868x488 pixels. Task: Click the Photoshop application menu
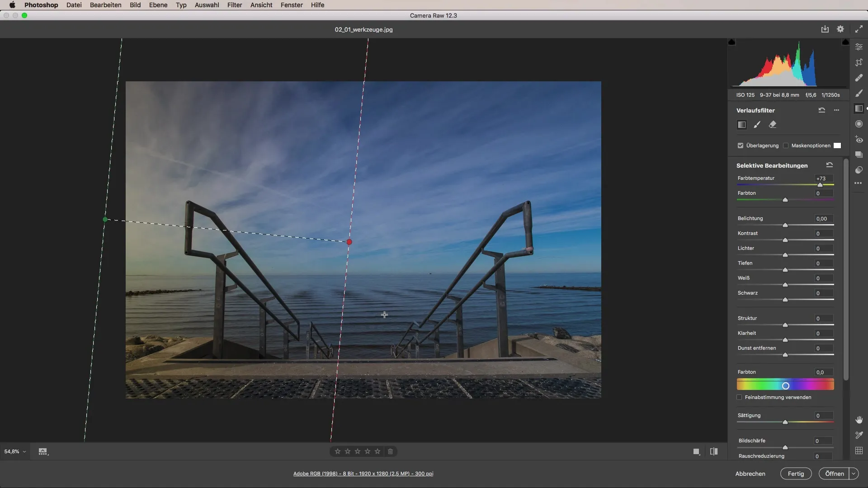[x=41, y=5]
